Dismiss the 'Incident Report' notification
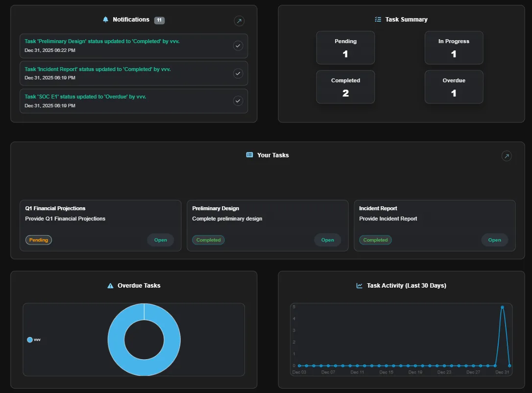Viewport: 532px width, 393px height. [x=238, y=74]
